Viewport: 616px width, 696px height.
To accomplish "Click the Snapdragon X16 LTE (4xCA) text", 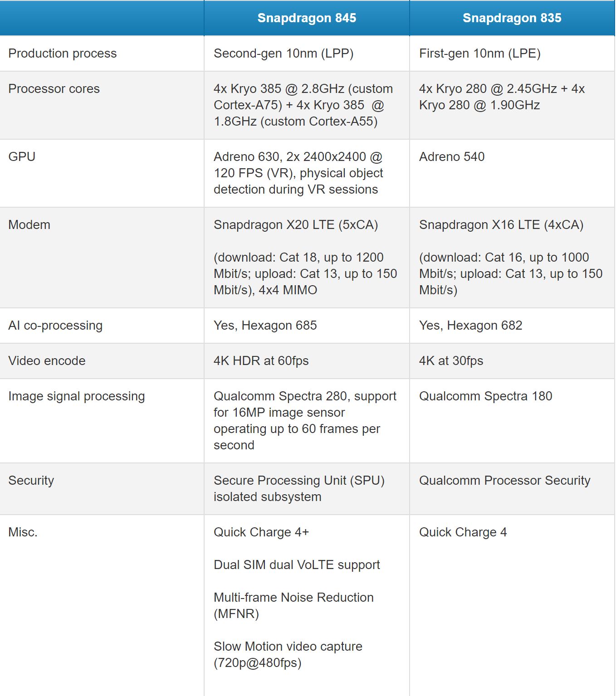I will click(501, 225).
